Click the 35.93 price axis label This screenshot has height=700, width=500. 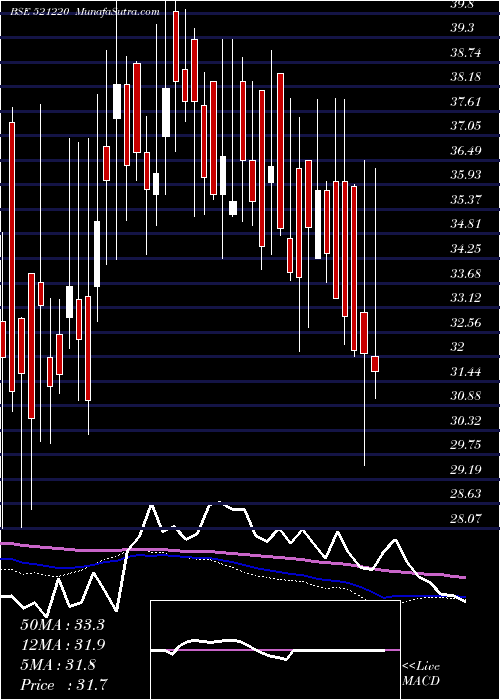(x=466, y=175)
